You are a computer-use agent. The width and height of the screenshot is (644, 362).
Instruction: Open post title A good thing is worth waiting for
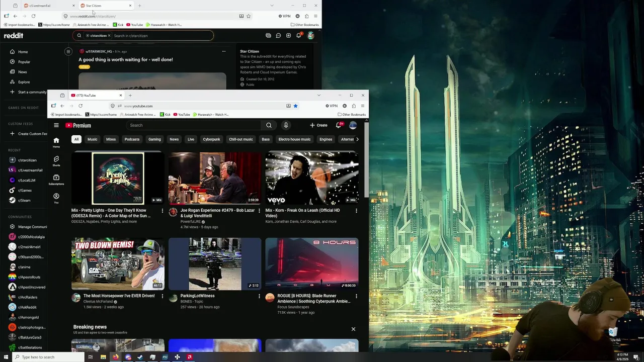[126, 59]
